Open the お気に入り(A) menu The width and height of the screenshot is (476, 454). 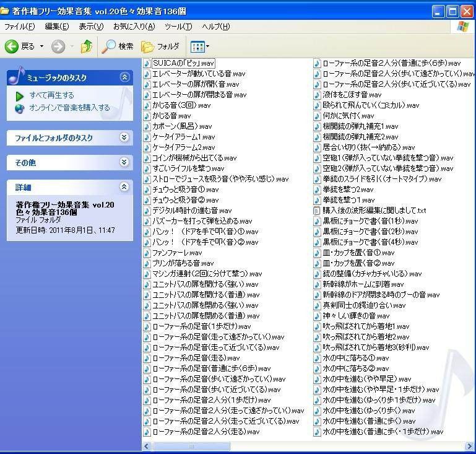[134, 27]
